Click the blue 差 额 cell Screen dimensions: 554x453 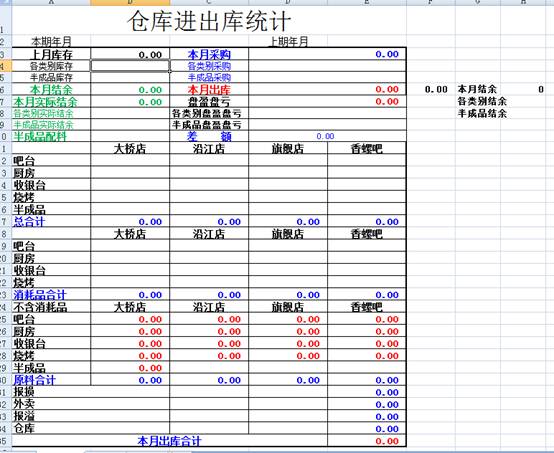tap(209, 136)
